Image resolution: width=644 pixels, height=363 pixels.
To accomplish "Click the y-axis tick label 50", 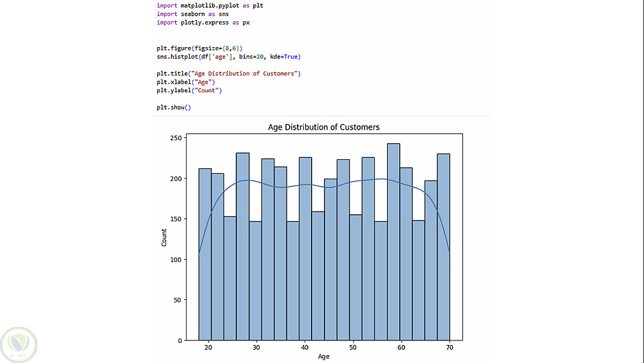I will (178, 300).
